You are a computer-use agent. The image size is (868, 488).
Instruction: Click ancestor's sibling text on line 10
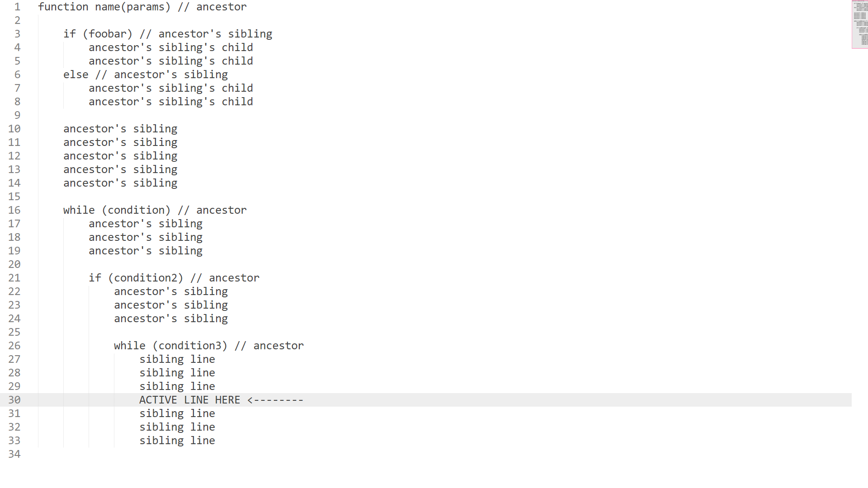(120, 129)
